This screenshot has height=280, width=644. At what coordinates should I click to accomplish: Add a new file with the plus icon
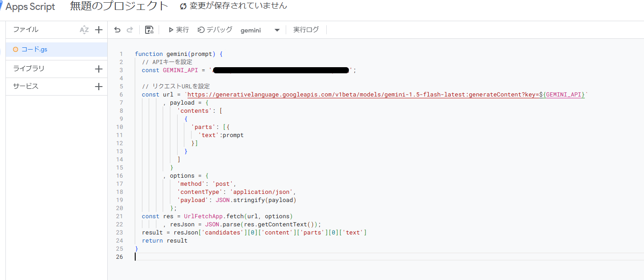pyautogui.click(x=99, y=29)
